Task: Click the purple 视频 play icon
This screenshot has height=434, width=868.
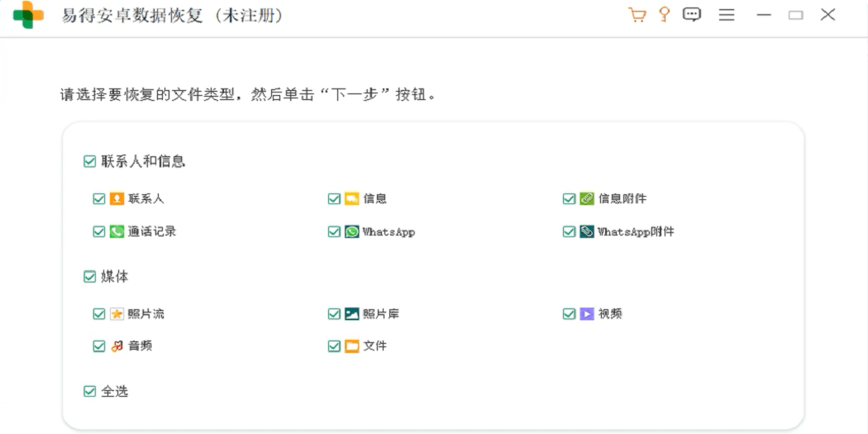Action: tap(587, 314)
